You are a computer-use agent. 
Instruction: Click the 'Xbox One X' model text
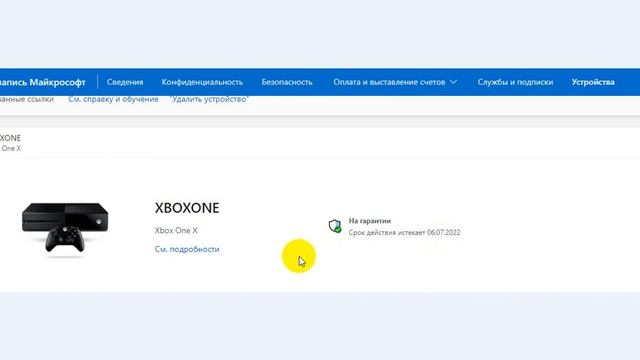176,230
